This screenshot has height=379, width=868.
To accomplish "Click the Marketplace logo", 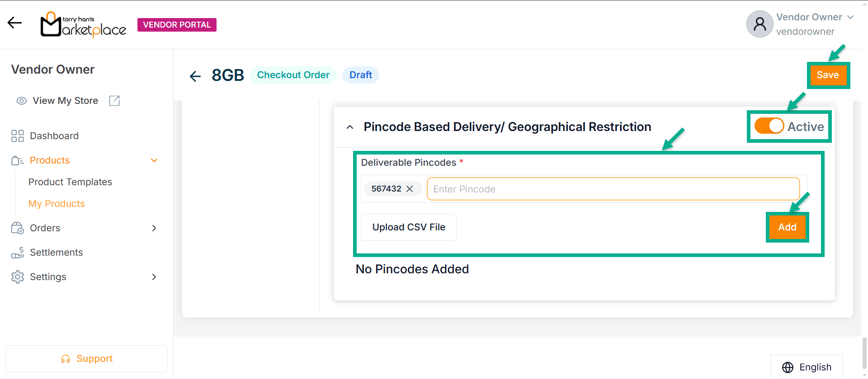I will [x=83, y=25].
